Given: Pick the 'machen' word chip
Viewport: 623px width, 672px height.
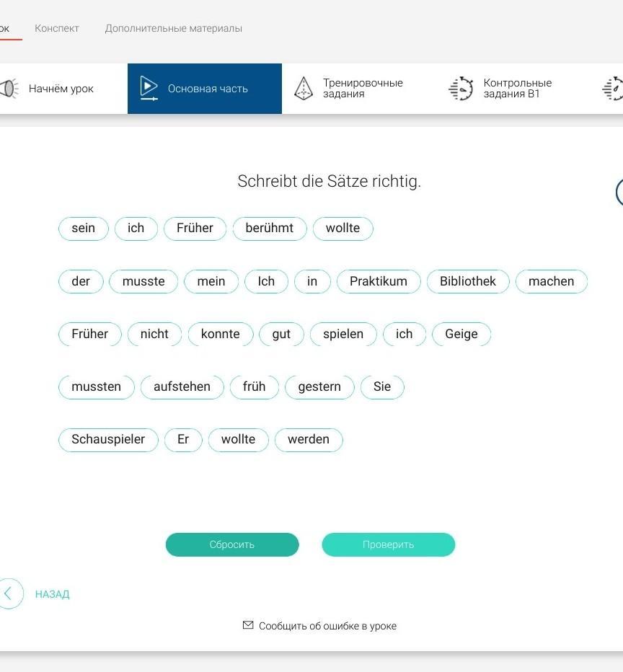Looking at the screenshot, I should [552, 282].
